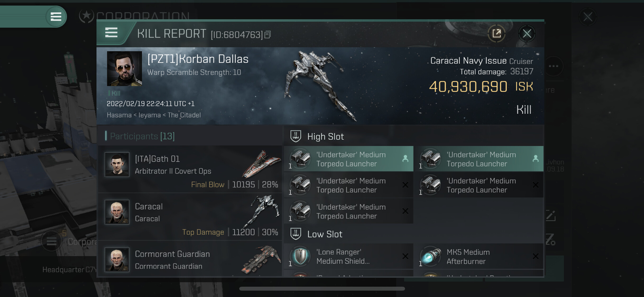Share the kill report externally
The height and width of the screenshot is (297, 644).
(496, 34)
